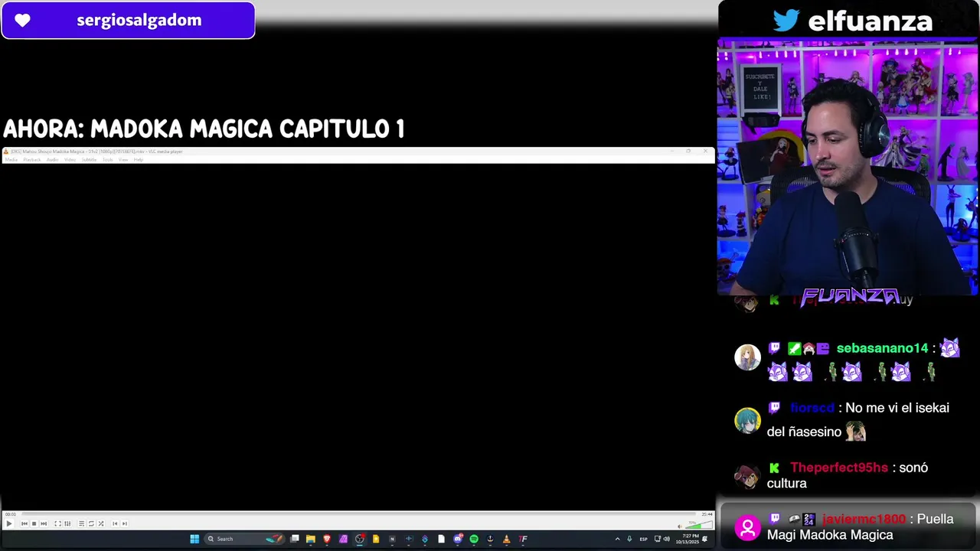
Task: Click VLC previous chapter button
Action: tap(115, 523)
